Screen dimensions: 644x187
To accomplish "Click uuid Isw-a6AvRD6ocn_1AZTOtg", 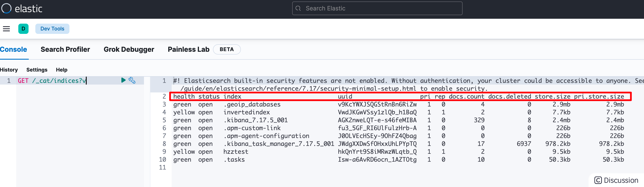I will [x=377, y=160].
